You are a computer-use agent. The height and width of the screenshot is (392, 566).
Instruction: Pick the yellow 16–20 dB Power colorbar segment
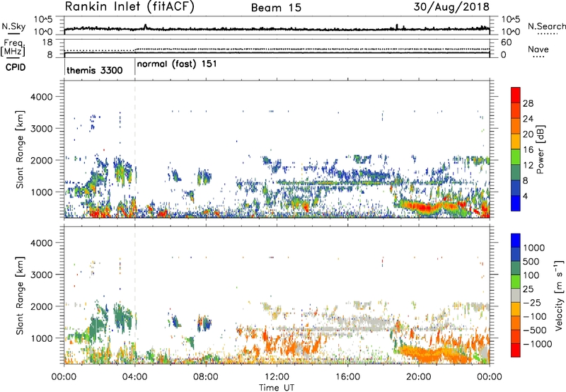click(x=516, y=142)
